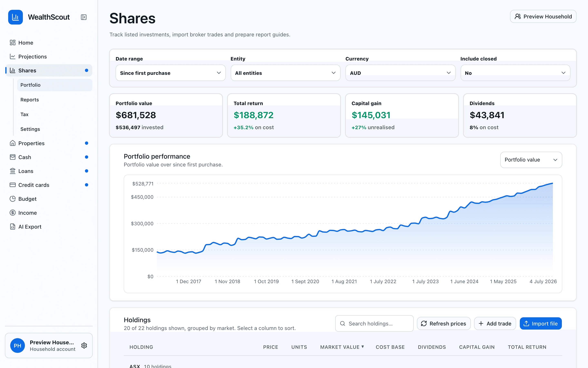This screenshot has width=588, height=368.
Task: Click the $188,872 total return value
Action: (x=254, y=115)
